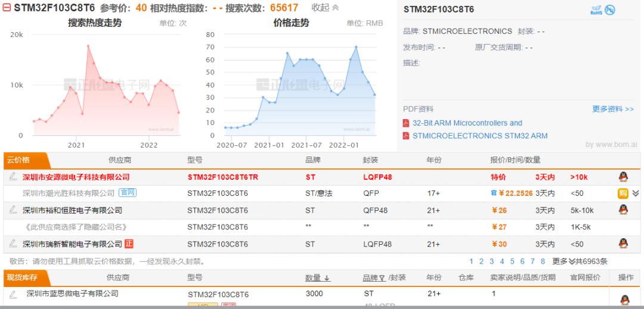
Task: Click PDF icon beside 32-Bit ARM Microcontrollers
Action: 406,123
